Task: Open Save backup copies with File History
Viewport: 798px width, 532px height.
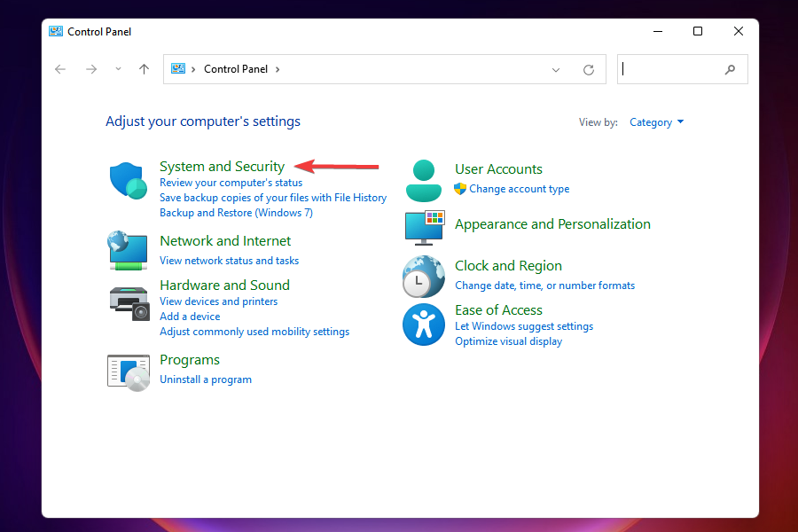Action: tap(273, 198)
